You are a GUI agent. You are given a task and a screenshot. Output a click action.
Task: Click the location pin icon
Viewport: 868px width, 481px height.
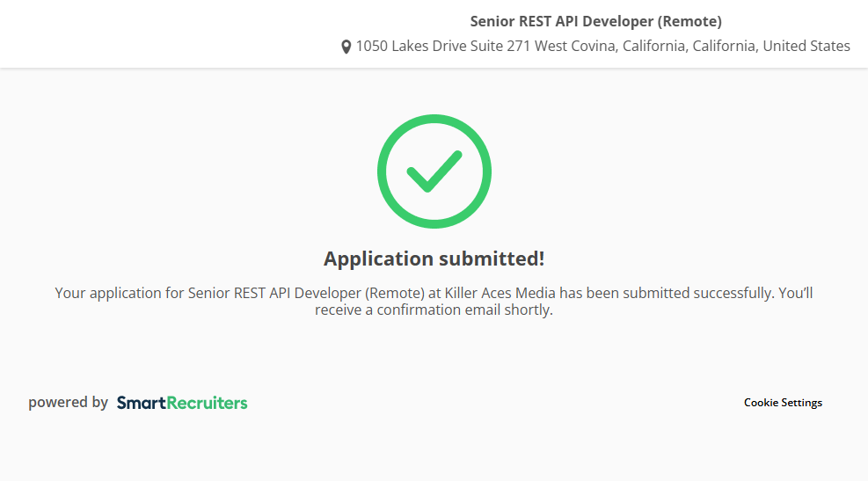(346, 47)
